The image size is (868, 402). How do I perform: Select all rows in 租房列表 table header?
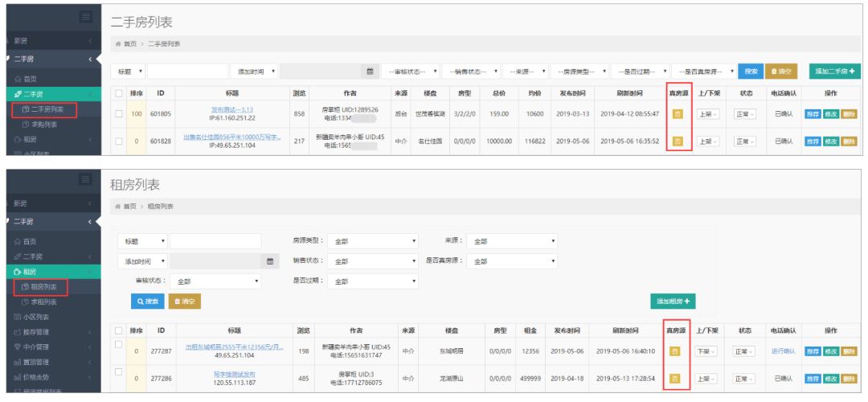click(118, 330)
